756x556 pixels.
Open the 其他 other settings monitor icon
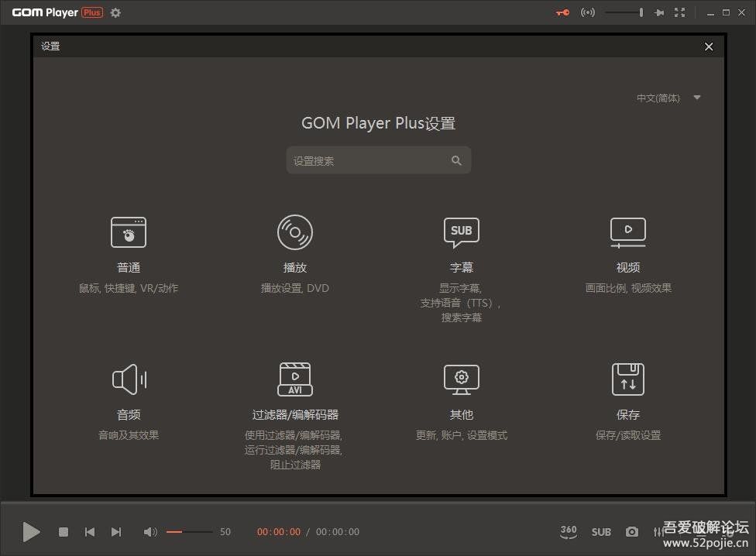(461, 379)
